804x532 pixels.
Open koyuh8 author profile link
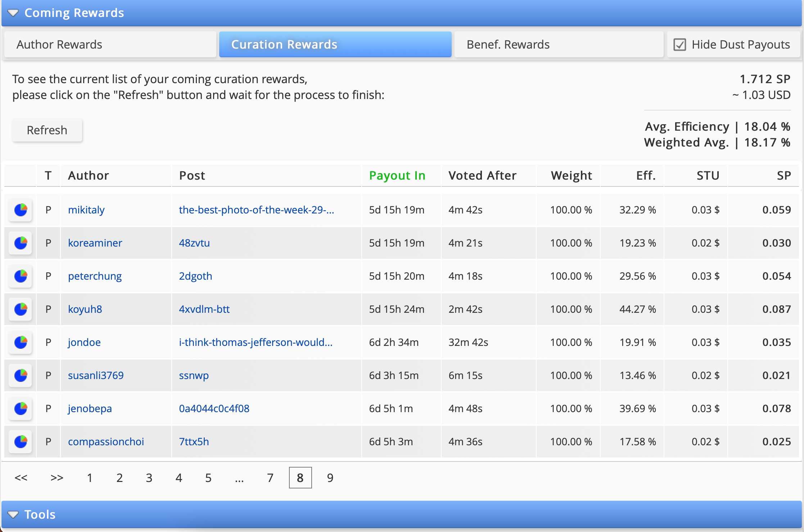pyautogui.click(x=85, y=309)
